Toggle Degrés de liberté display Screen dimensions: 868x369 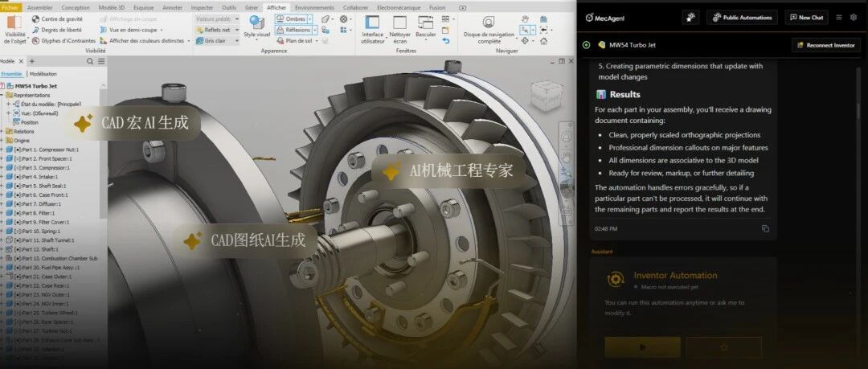click(x=56, y=30)
